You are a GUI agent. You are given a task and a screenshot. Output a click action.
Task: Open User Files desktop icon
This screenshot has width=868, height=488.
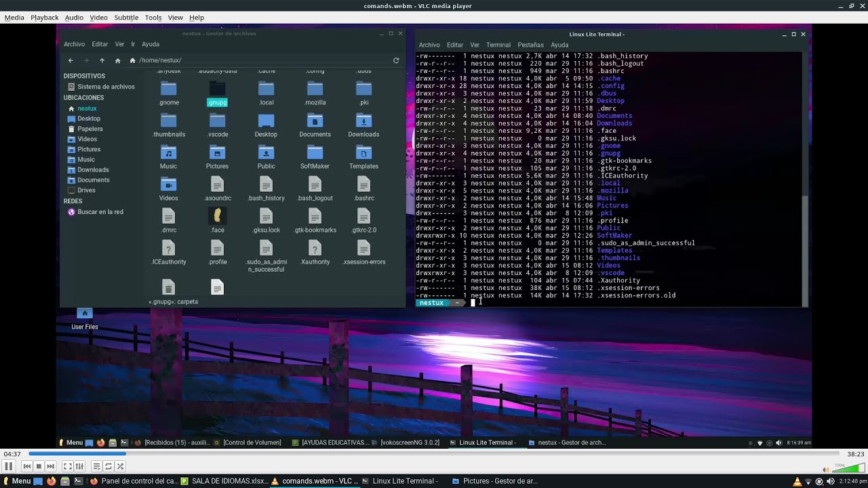pos(85,319)
